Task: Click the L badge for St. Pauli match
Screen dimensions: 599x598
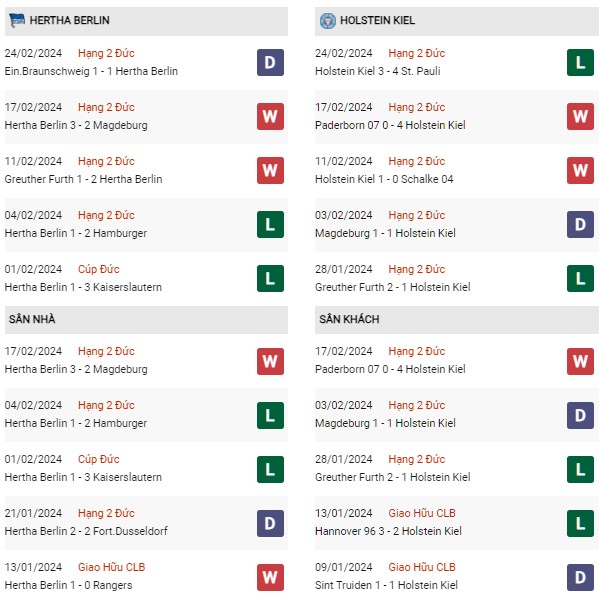Action: 580,62
